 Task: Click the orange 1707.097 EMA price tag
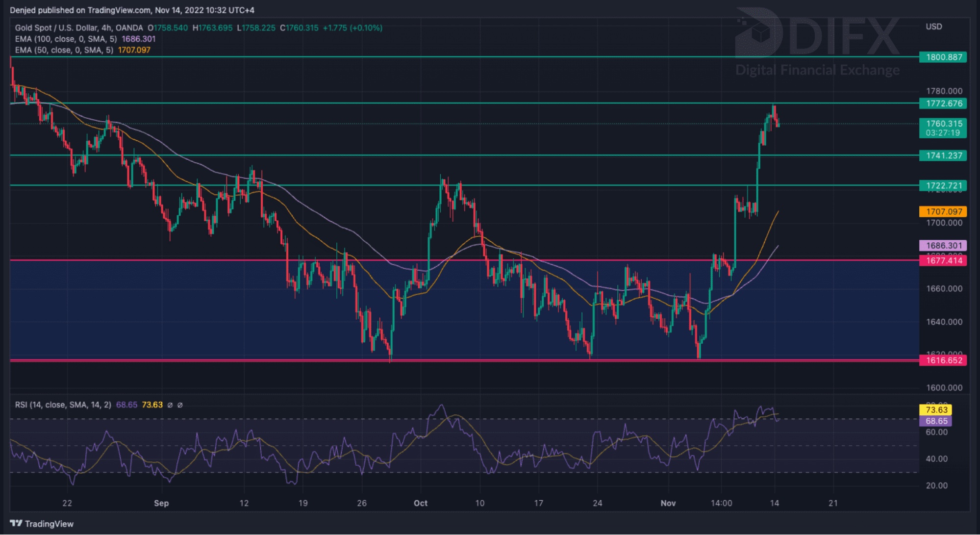click(943, 212)
